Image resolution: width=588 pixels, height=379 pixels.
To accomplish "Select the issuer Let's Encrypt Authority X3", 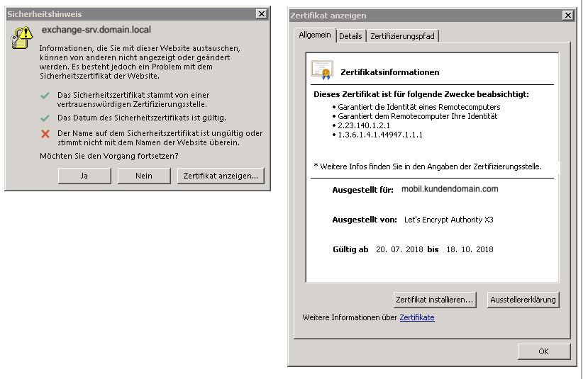I will (x=448, y=220).
